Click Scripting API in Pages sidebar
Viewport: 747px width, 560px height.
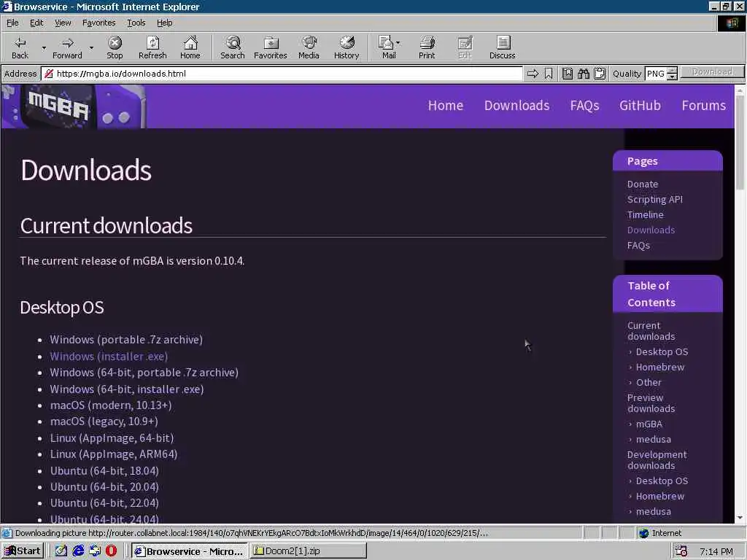pyautogui.click(x=655, y=199)
